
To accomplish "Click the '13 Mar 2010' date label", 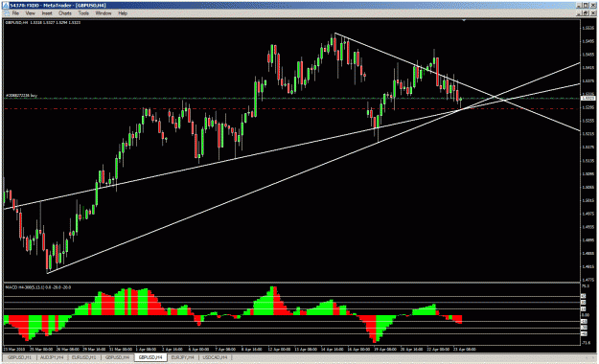I will pyautogui.click(x=13, y=349).
